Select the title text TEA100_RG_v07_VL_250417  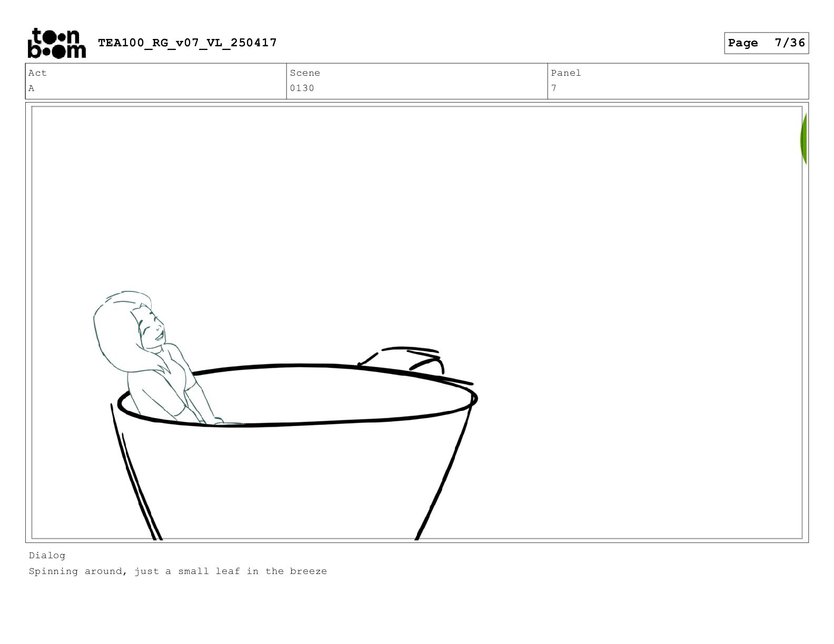(187, 43)
